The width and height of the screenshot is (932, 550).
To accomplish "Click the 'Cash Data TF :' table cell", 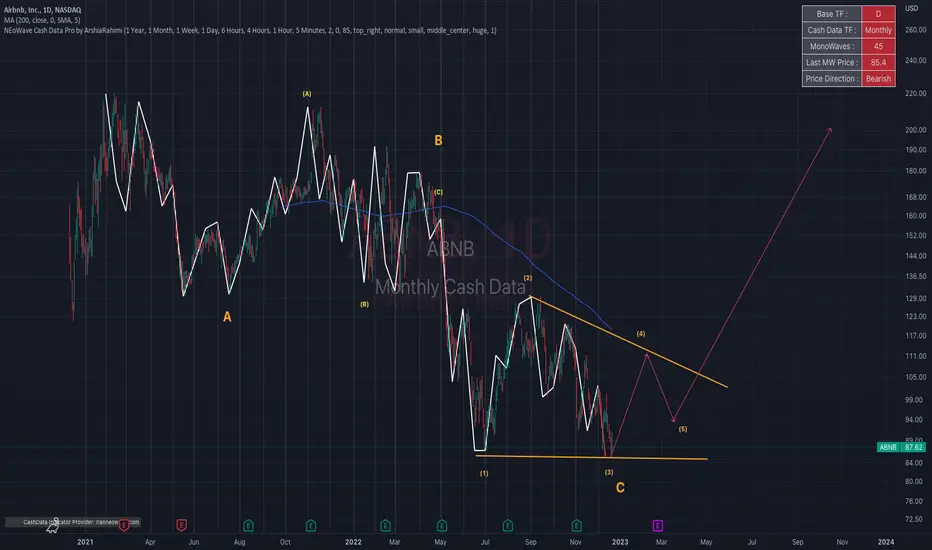I will click(832, 30).
